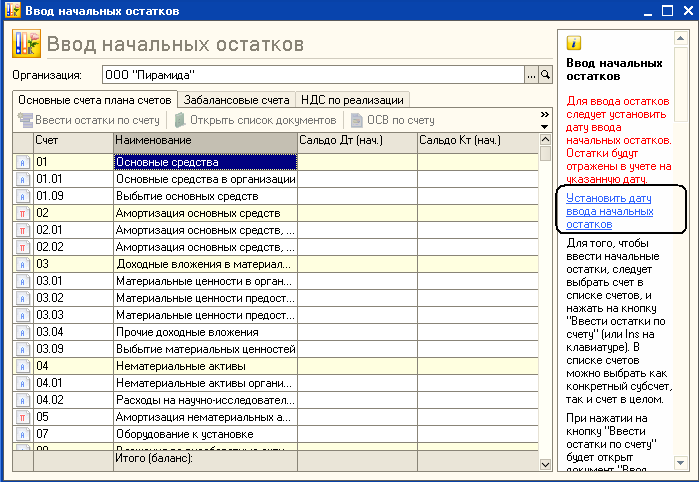699x482 pixels.
Task: Click account number cell '03.01'
Action: pos(74,281)
